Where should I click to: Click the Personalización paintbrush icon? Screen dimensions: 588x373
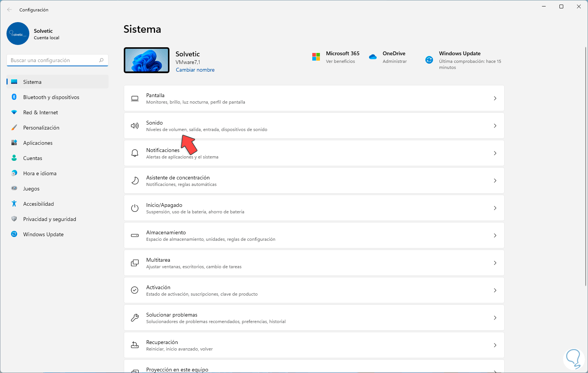click(x=14, y=128)
